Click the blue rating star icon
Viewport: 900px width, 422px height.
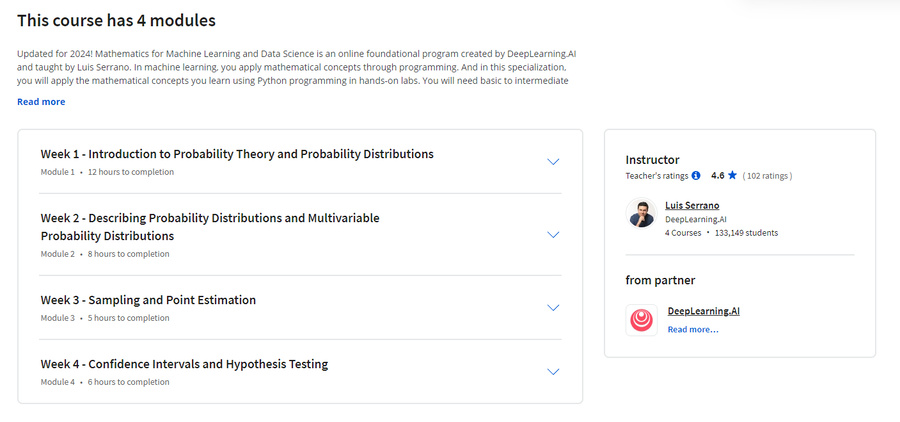point(732,176)
